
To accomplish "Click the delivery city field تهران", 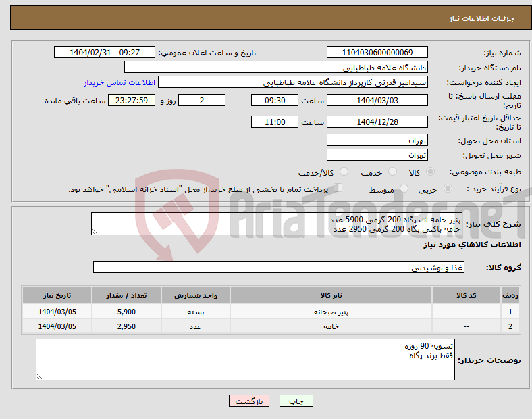I will coord(377,155).
